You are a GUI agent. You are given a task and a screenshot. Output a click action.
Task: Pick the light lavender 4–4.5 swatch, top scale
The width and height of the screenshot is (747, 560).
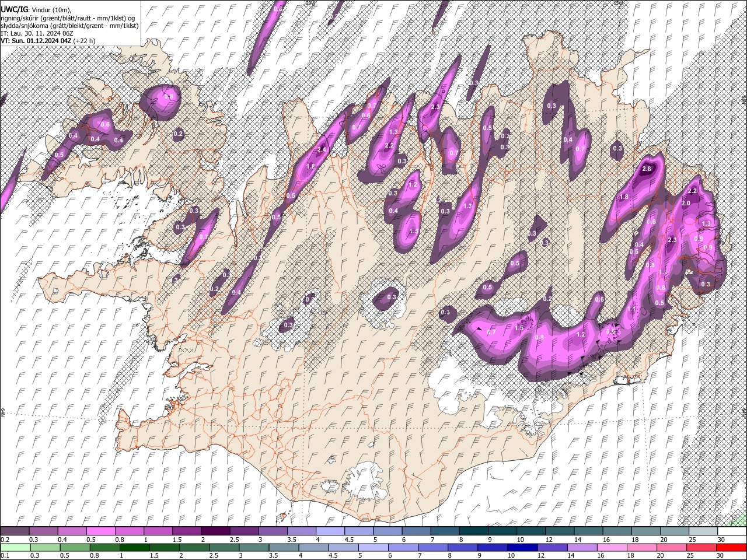click(330, 531)
